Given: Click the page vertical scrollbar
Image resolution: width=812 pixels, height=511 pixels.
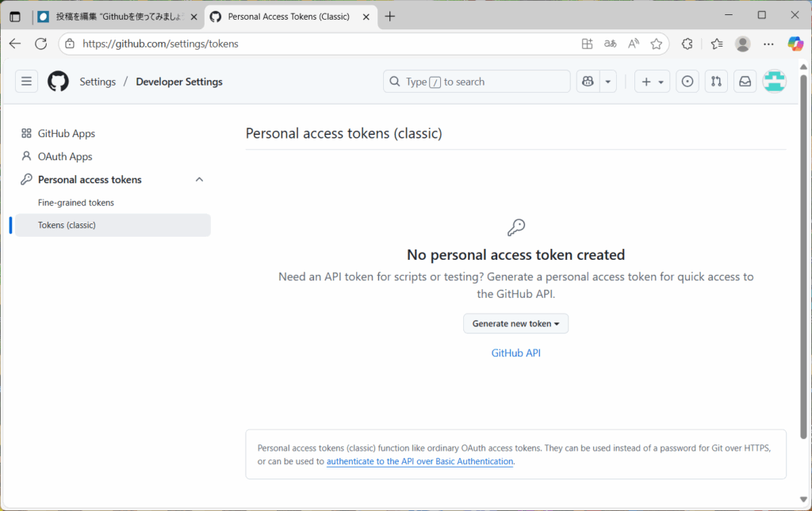Looking at the screenshot, I should (803, 254).
